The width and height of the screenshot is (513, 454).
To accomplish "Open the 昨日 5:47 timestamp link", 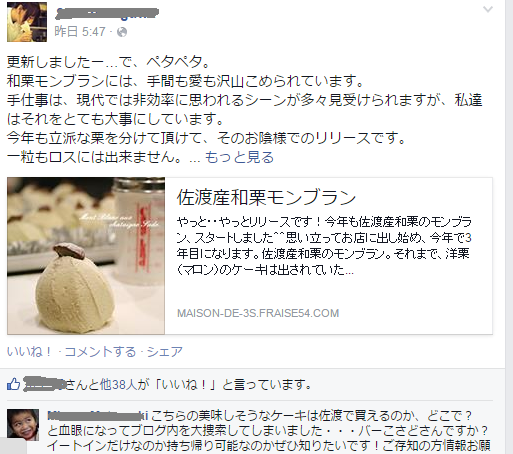I will 80,32.
